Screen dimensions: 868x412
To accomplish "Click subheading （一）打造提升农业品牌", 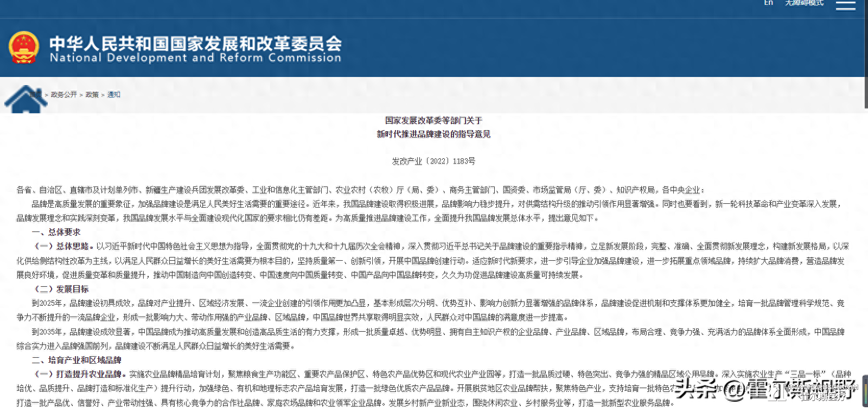I will [80, 374].
